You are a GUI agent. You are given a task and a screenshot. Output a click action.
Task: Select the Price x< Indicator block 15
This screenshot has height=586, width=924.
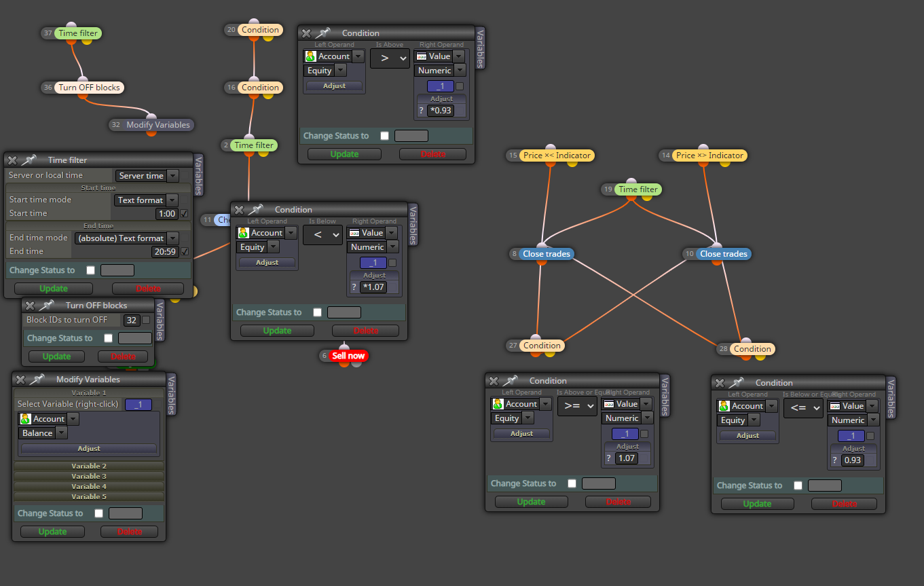[557, 155]
